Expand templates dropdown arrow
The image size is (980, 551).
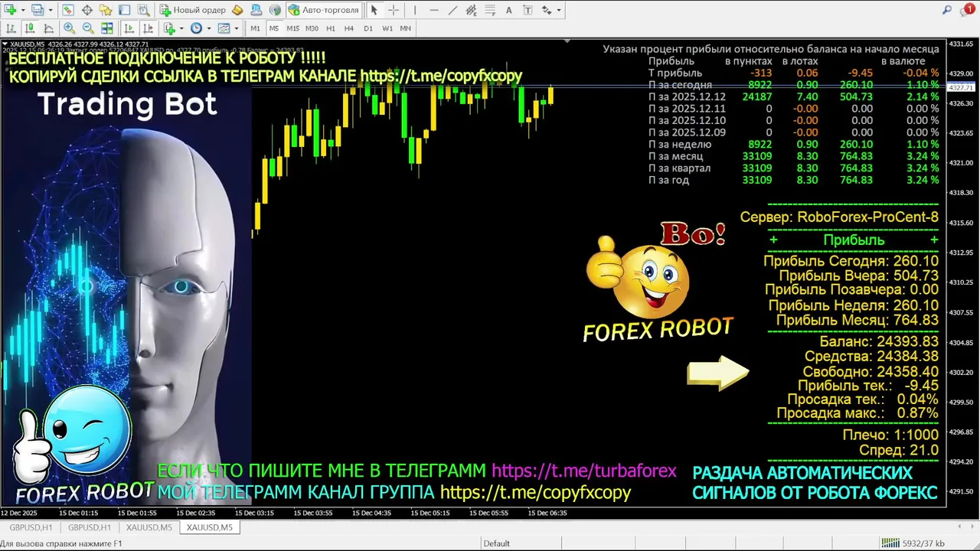coord(237,28)
